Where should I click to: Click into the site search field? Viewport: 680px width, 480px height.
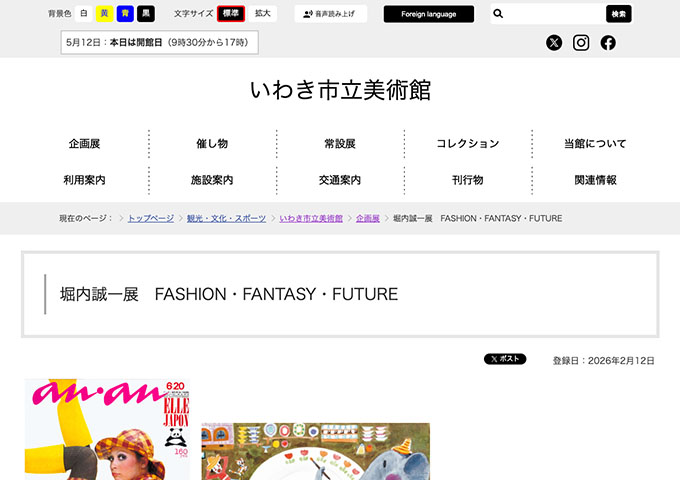(x=555, y=14)
